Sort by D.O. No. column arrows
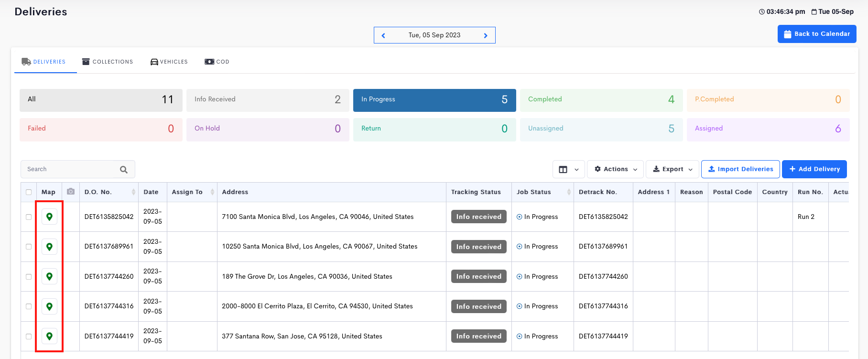 tap(133, 192)
